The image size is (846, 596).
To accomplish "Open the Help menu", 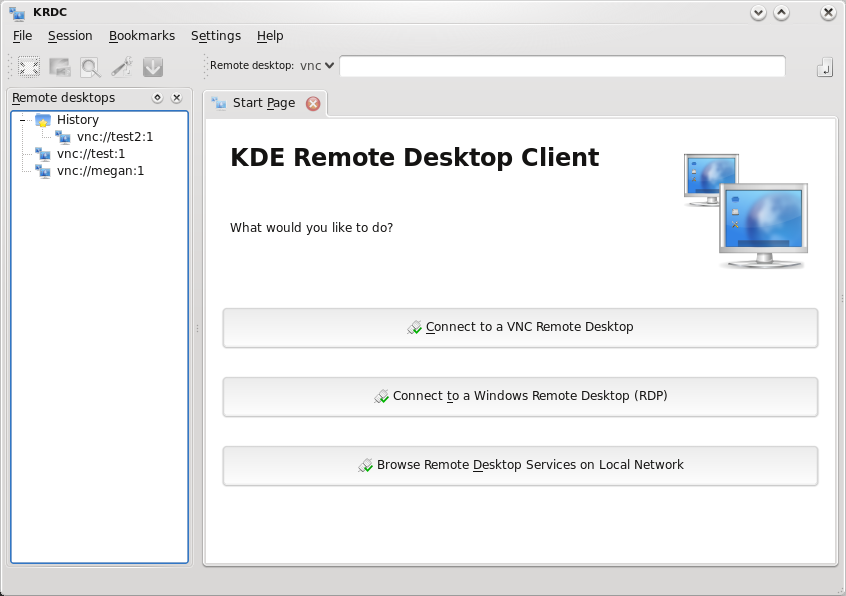I will (x=270, y=36).
